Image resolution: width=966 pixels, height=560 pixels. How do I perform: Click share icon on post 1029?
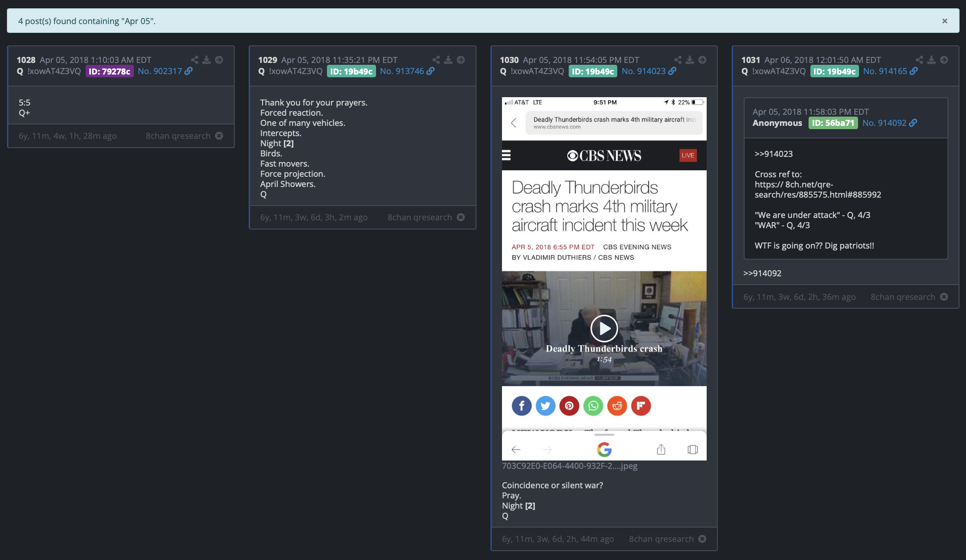point(436,60)
